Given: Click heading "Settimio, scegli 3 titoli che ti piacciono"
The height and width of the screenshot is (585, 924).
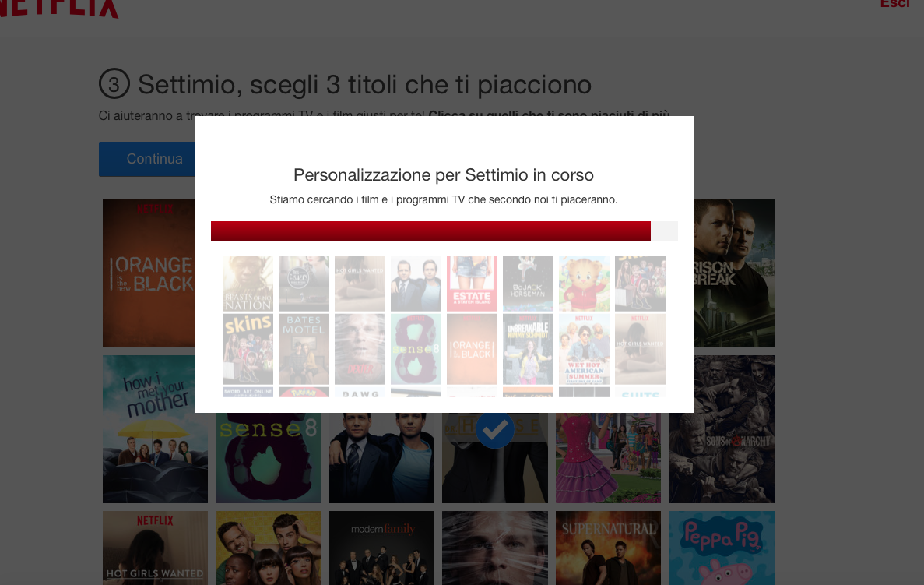Looking at the screenshot, I should pyautogui.click(x=365, y=85).
